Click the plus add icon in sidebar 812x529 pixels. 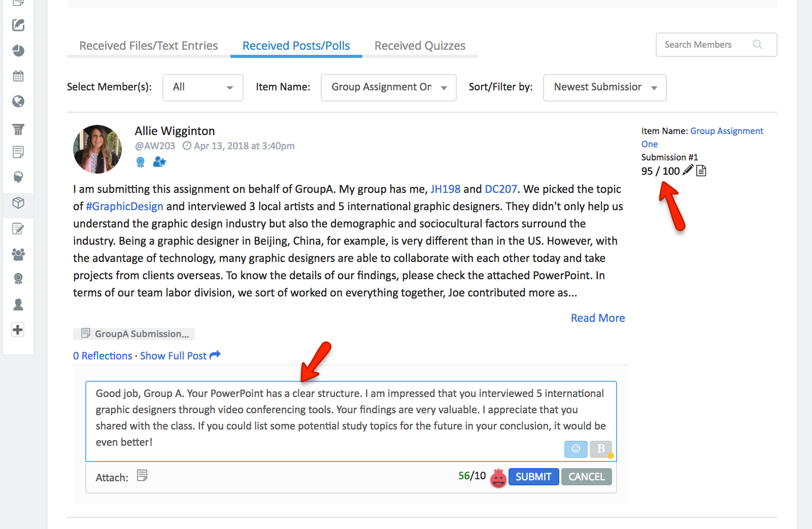point(18,329)
